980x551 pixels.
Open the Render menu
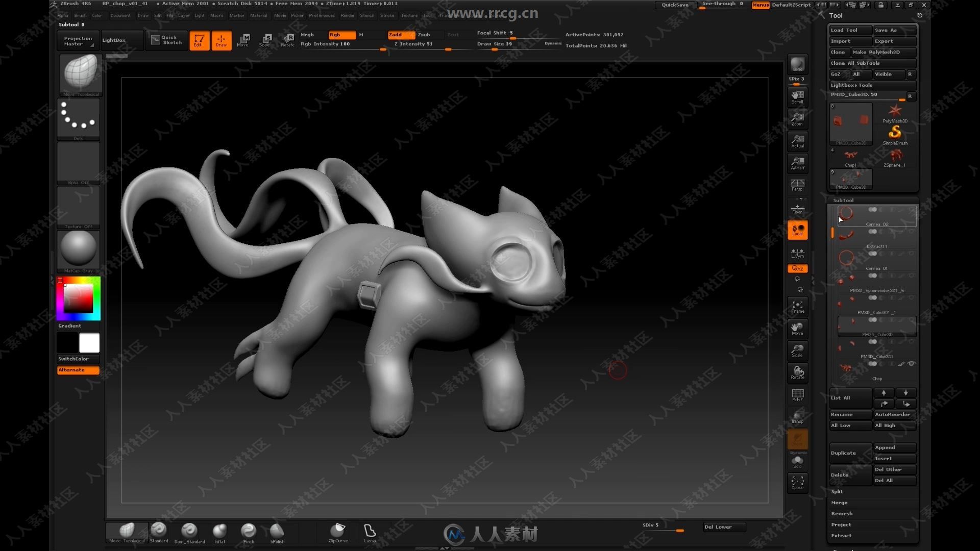pyautogui.click(x=348, y=15)
